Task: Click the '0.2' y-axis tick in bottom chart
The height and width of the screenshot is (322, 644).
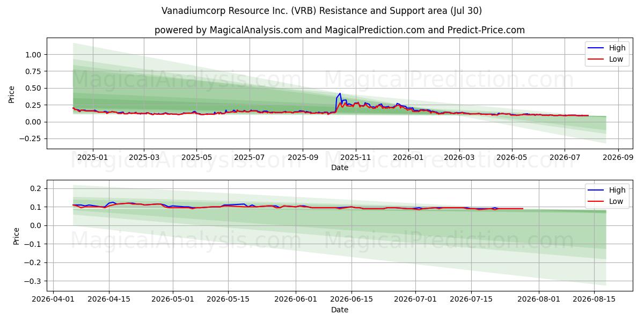Action: coord(36,188)
